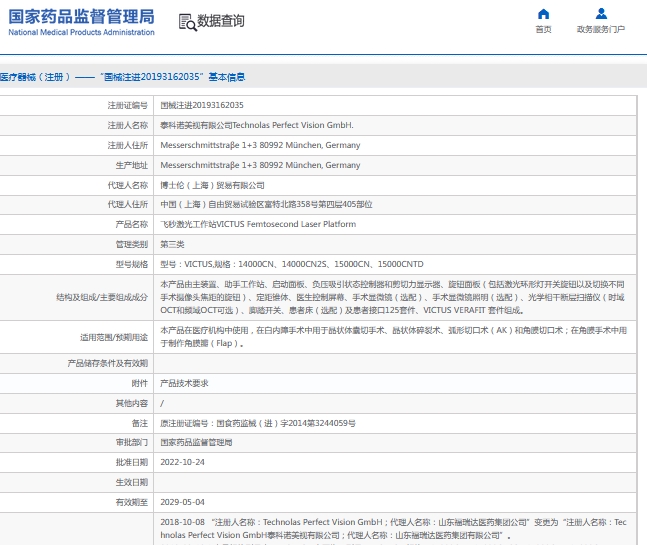Go to 首页 link text
Viewport: 647px width, 545px height.
click(x=543, y=29)
